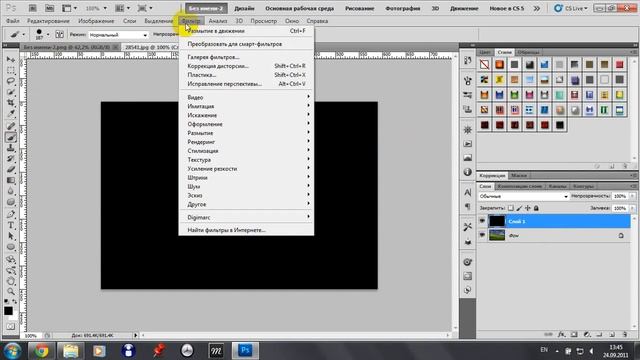This screenshot has width=640, height=360.
Task: Open the layer blend mode Обычные dropdown
Action: (524, 196)
